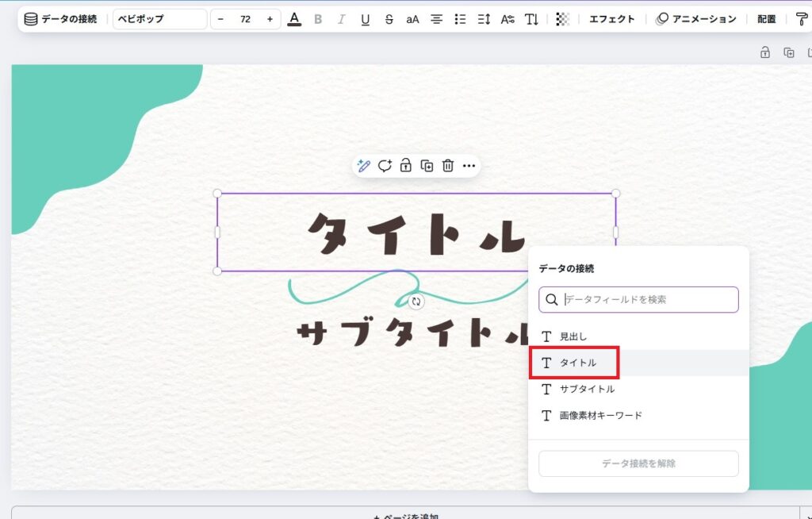The image size is (812, 519).
Task: Open the three-dot more options menu
Action: click(x=469, y=166)
